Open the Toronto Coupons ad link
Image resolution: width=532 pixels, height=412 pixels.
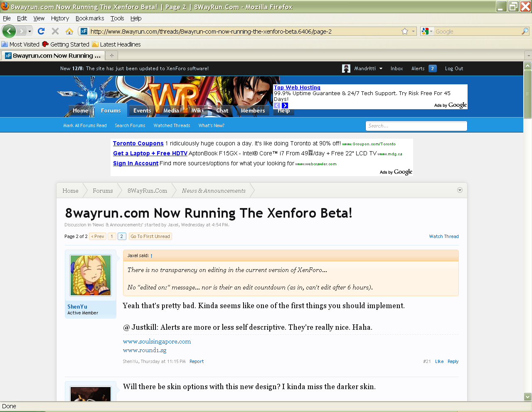click(138, 143)
